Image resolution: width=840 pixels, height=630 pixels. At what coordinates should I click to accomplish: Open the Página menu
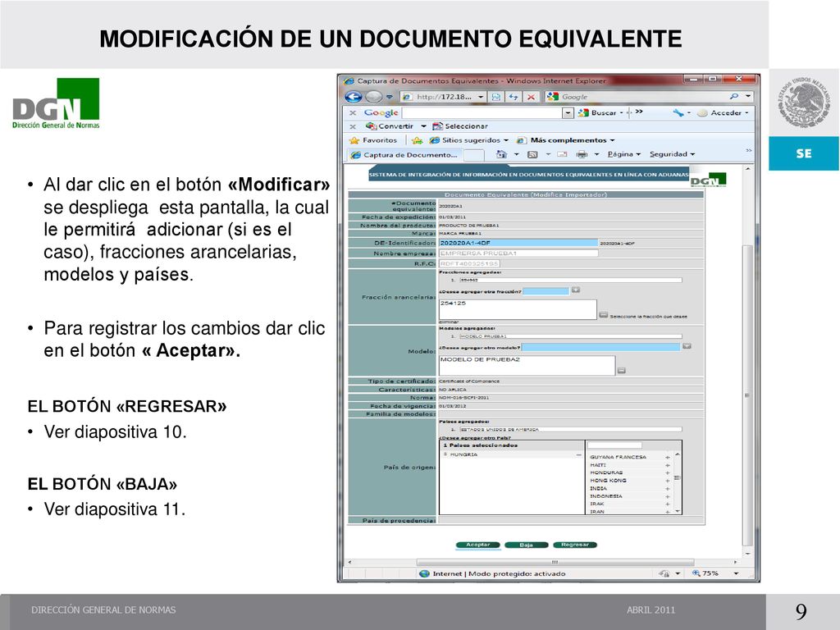[x=623, y=154]
